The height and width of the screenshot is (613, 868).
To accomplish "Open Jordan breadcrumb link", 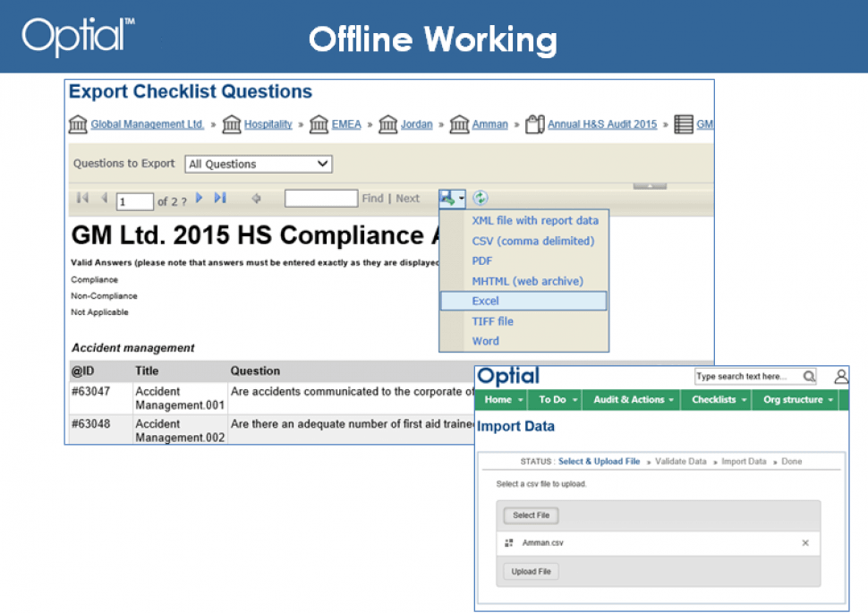I will click(x=416, y=124).
